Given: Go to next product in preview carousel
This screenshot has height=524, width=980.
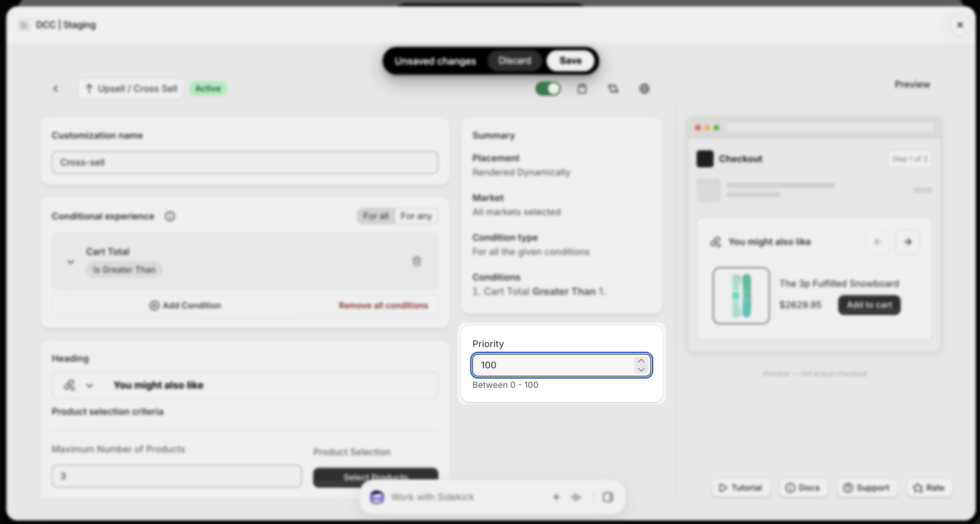Looking at the screenshot, I should pos(908,242).
